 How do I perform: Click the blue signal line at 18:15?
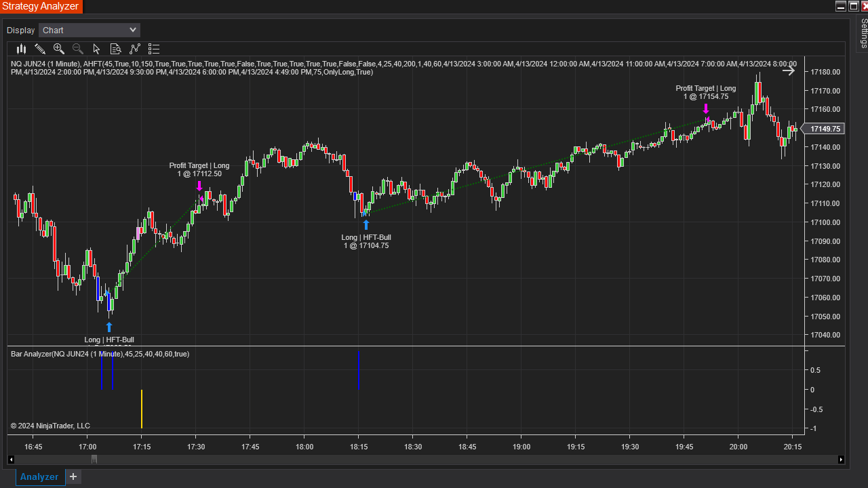pyautogui.click(x=358, y=370)
